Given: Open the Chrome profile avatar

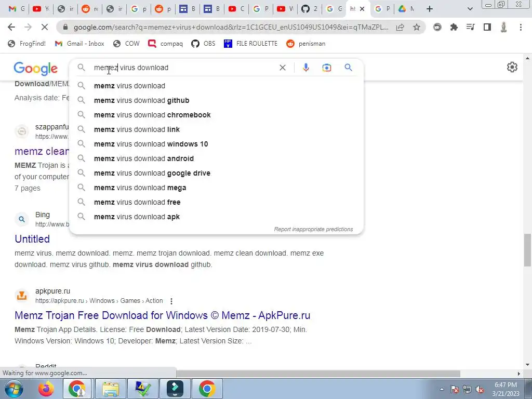Looking at the screenshot, I should coord(504,27).
